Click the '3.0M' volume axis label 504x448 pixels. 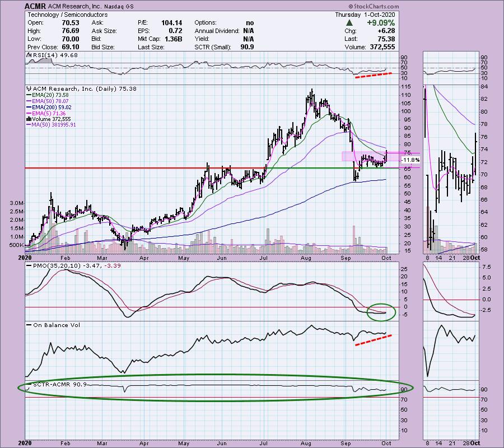16,203
